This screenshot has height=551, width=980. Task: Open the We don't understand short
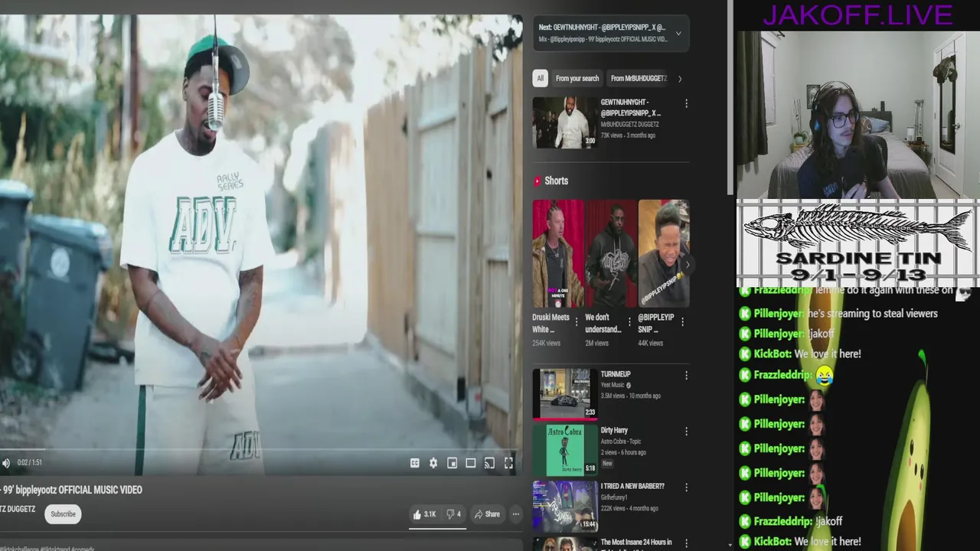tap(611, 254)
